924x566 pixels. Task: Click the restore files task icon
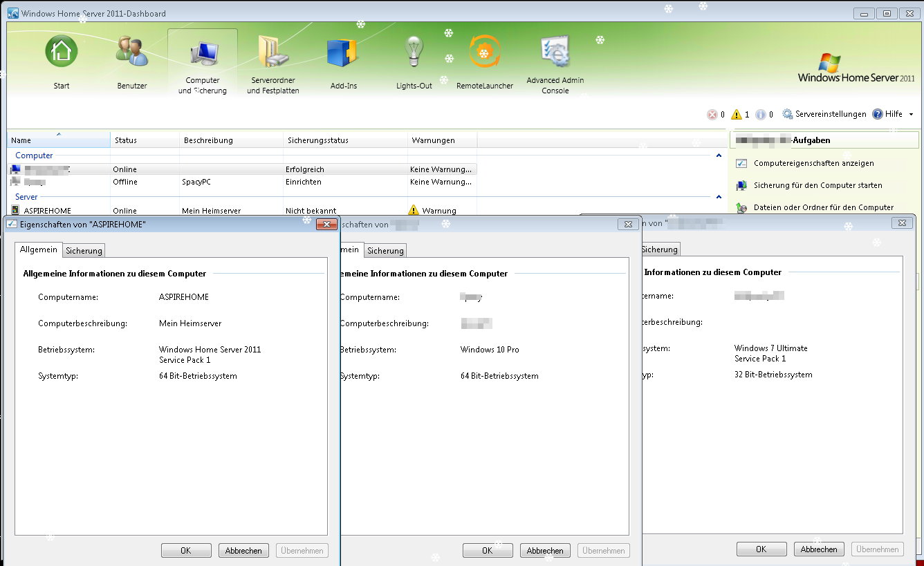741,207
